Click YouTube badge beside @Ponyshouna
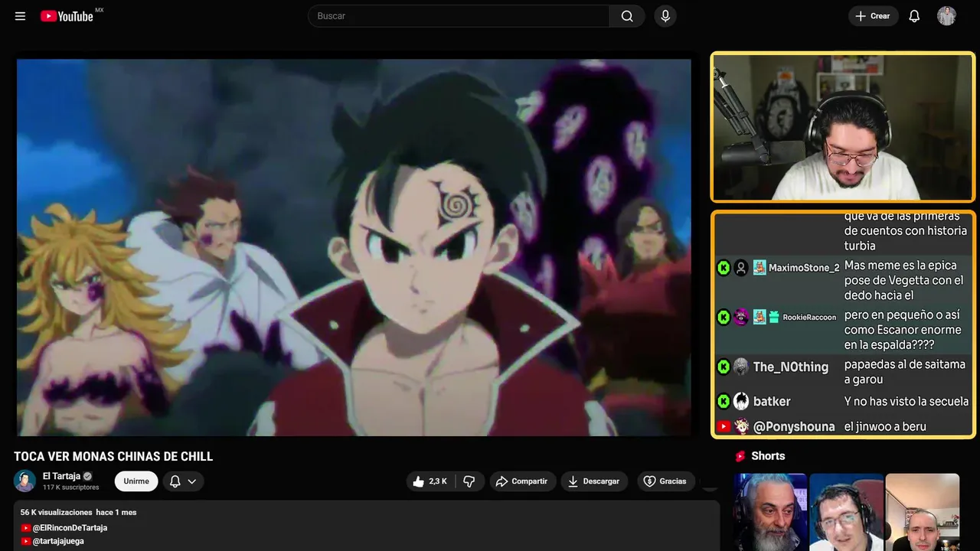980x551 pixels. [724, 427]
